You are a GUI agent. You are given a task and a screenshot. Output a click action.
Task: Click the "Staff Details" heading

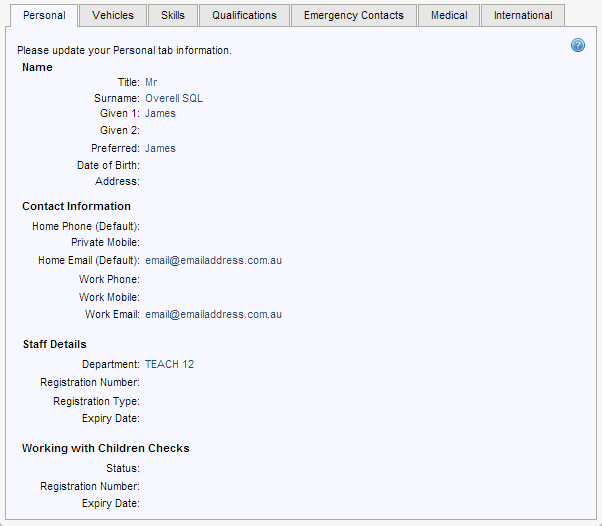coord(55,344)
